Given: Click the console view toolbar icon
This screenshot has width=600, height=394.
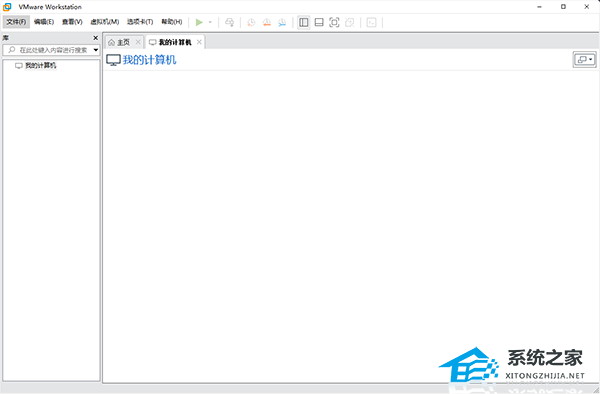Looking at the screenshot, I should click(x=371, y=22).
